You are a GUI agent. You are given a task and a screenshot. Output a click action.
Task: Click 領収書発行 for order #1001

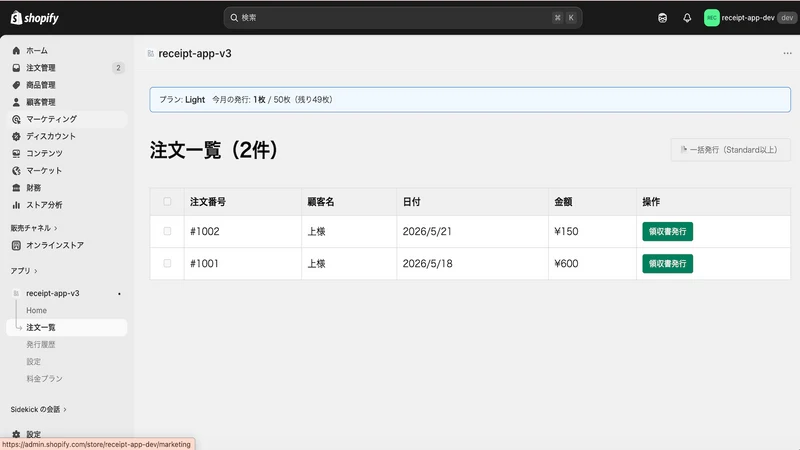point(667,264)
